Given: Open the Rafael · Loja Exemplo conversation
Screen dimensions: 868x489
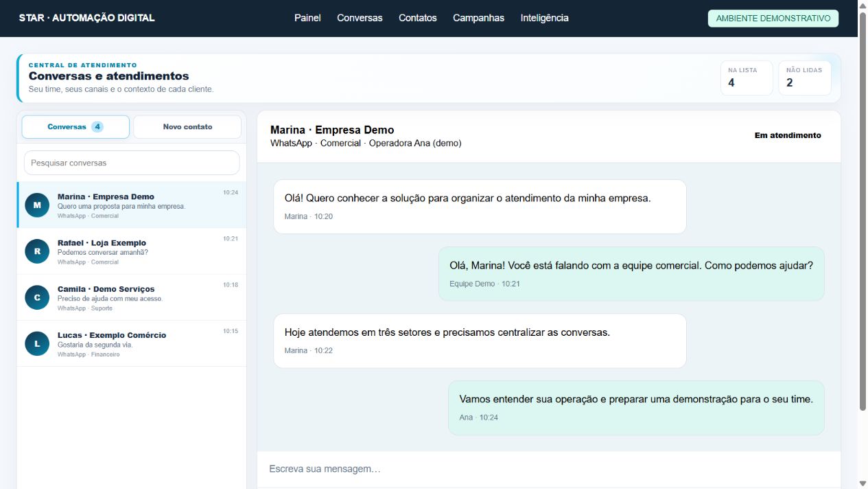Looking at the screenshot, I should click(x=132, y=251).
